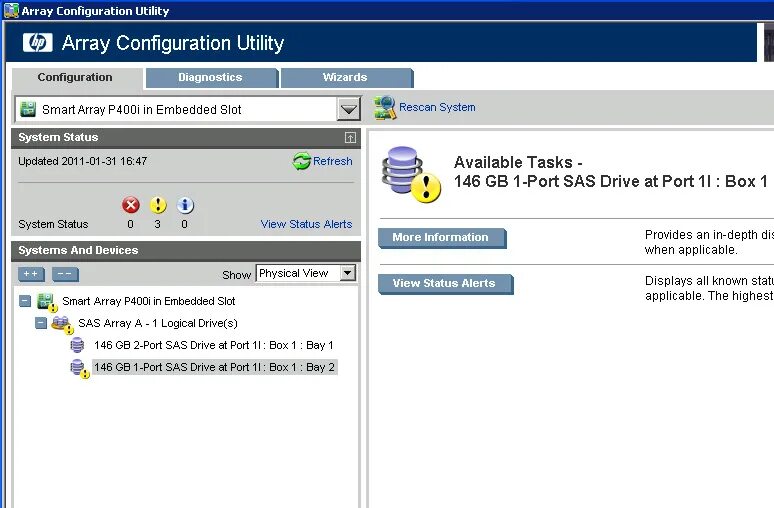The height and width of the screenshot is (508, 774).
Task: Click the green Refresh arrows icon
Action: [302, 161]
